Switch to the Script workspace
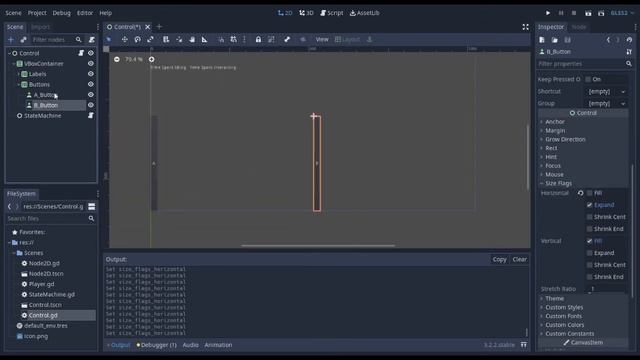 pos(331,13)
